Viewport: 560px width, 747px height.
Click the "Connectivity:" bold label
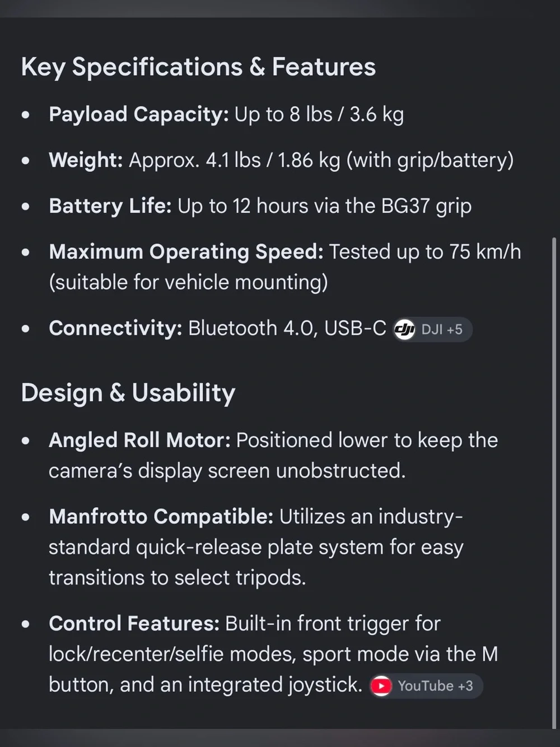115,328
